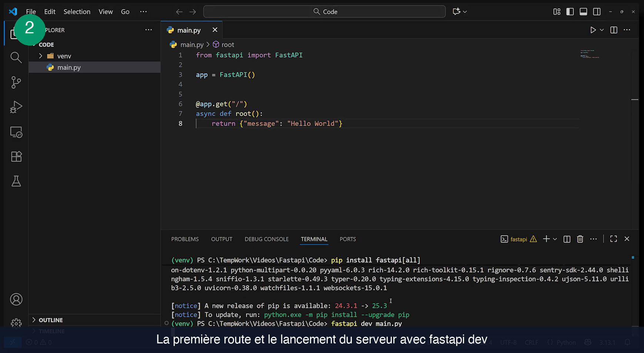Open the Customize Layout icon
Image resolution: width=644 pixels, height=353 pixels.
click(x=557, y=12)
